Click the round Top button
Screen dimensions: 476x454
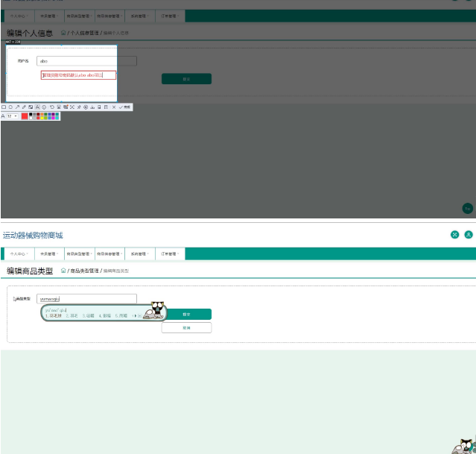[x=468, y=209]
